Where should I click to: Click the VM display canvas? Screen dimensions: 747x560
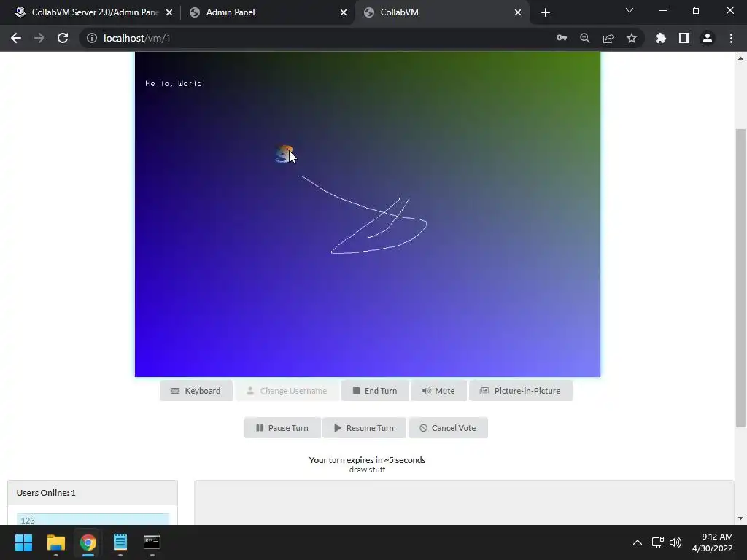368,214
